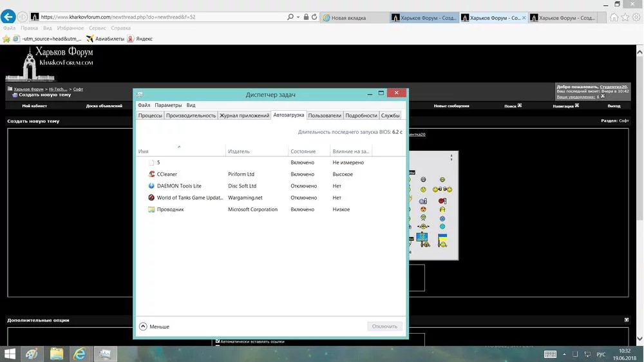This screenshot has height=362, width=644.
Task: Toggle the automatically insert links checkbox
Action: click(218, 341)
